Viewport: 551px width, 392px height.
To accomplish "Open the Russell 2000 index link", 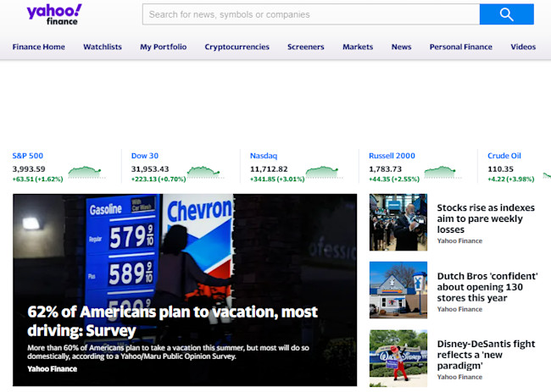I will pyautogui.click(x=392, y=156).
